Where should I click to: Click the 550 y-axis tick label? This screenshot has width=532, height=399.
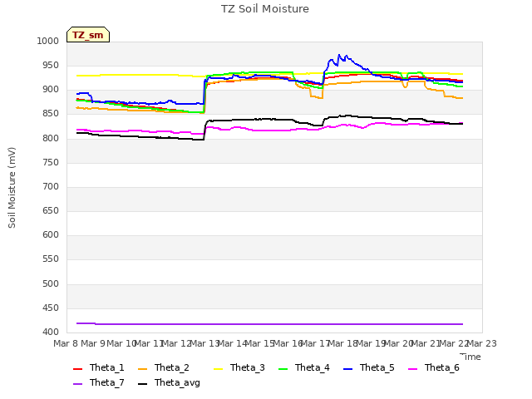tap(51, 259)
